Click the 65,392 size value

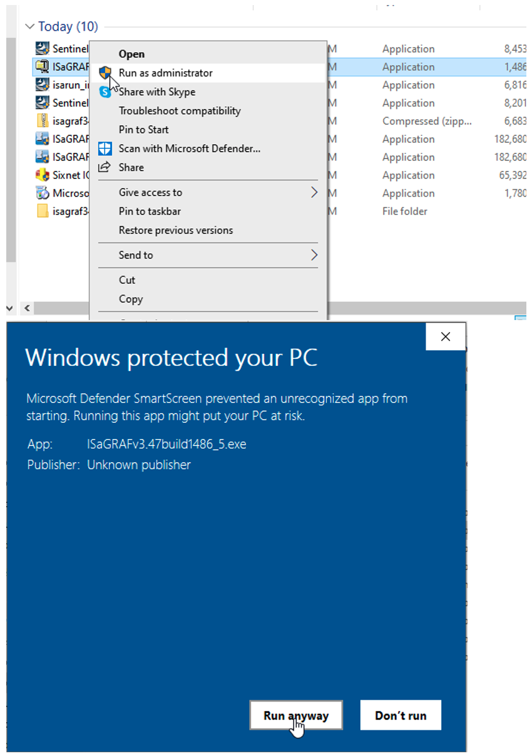pyautogui.click(x=514, y=175)
